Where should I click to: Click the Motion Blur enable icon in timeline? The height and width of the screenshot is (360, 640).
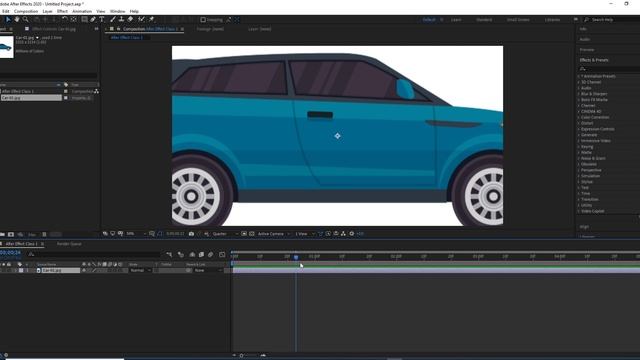coord(211,255)
